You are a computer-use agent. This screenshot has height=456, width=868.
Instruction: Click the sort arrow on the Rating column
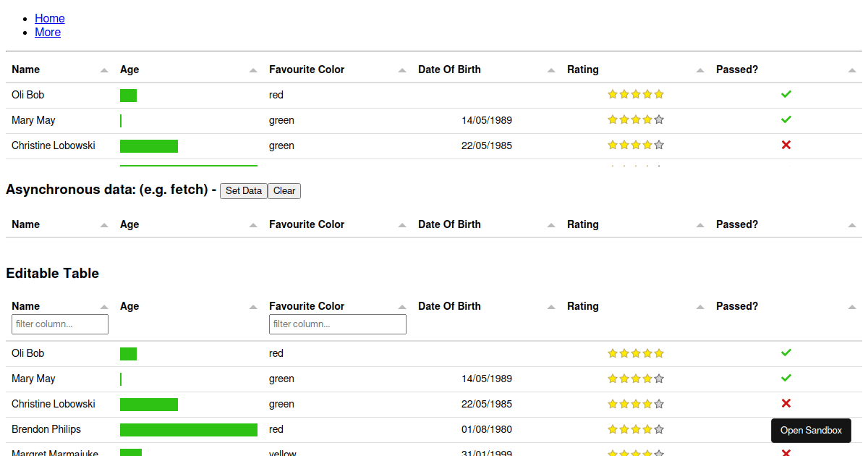pos(699,69)
